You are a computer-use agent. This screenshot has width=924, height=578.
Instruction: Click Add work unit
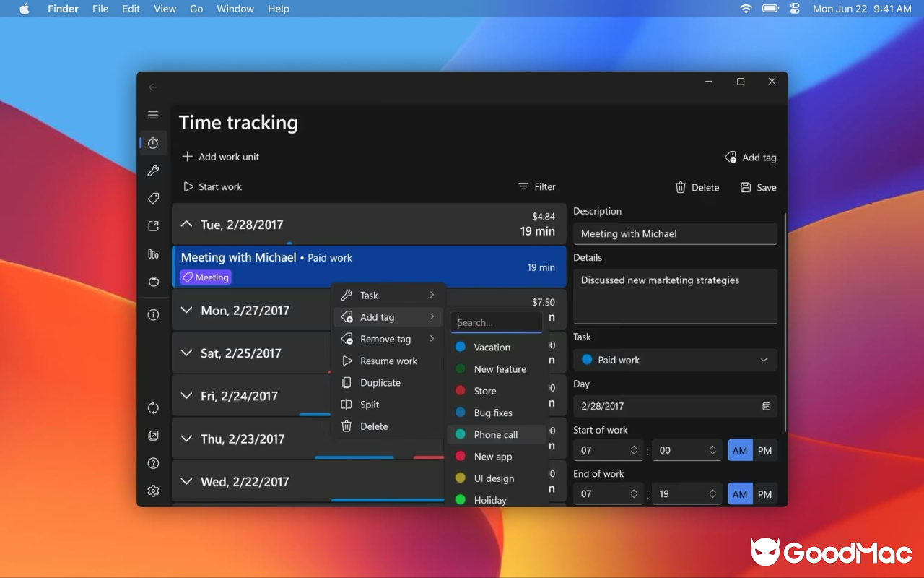point(220,157)
